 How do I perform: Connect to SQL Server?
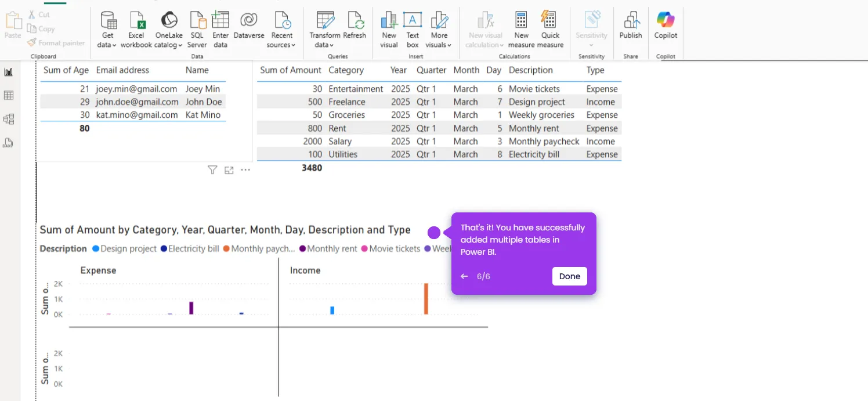click(197, 30)
